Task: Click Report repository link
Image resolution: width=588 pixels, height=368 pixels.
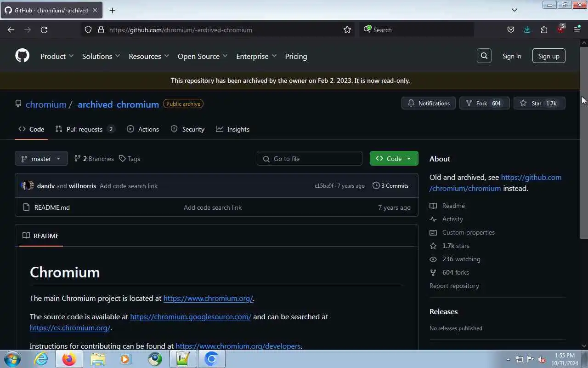Action: pyautogui.click(x=454, y=286)
